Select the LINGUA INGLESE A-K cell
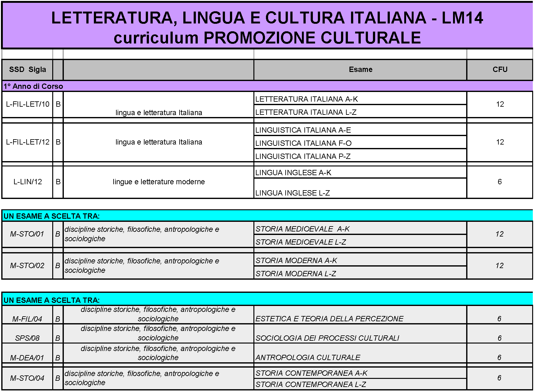 click(x=293, y=173)
